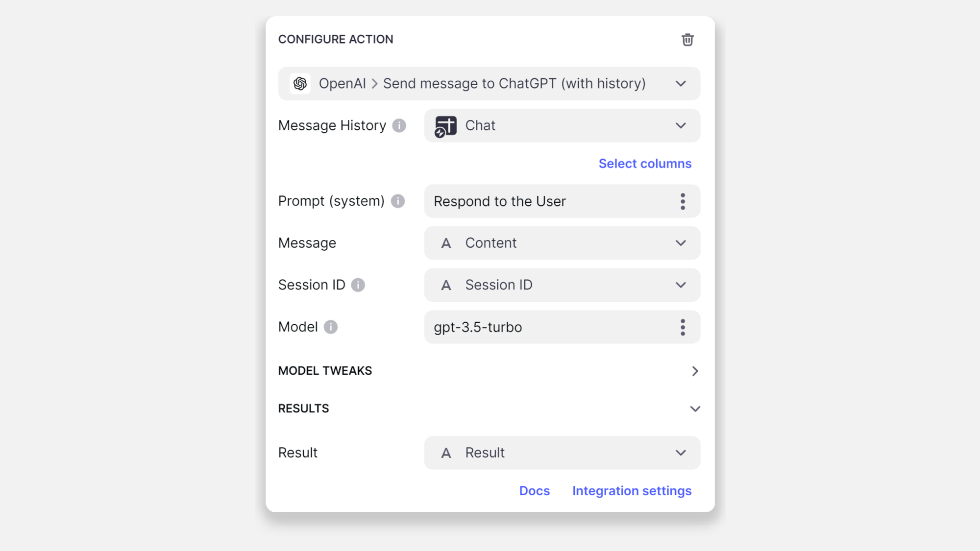Click the trash icon to delete action
The image size is (980, 551).
687,40
